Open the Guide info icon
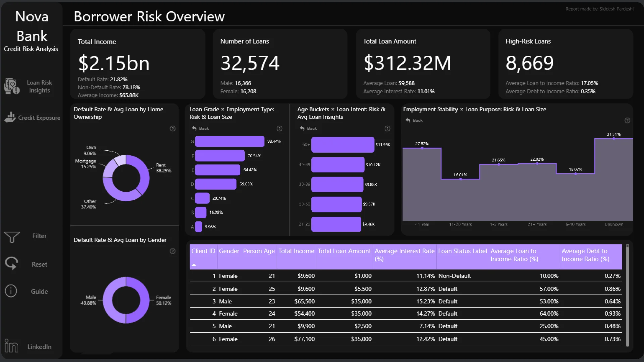The height and width of the screenshot is (362, 644). (11, 291)
